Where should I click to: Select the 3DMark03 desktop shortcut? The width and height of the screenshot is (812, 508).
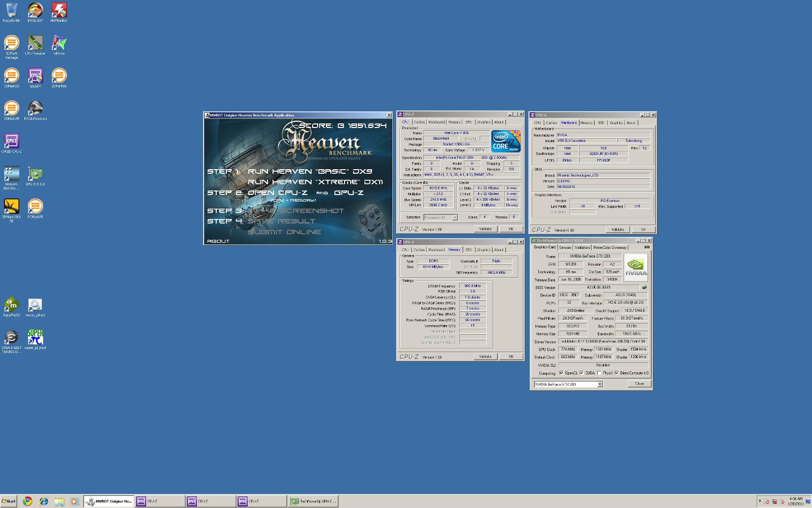[11, 78]
